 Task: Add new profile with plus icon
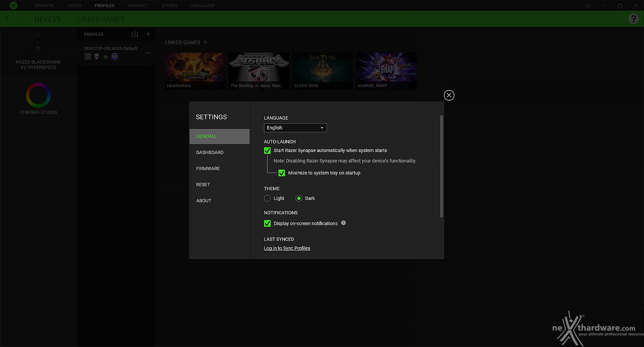pos(148,34)
